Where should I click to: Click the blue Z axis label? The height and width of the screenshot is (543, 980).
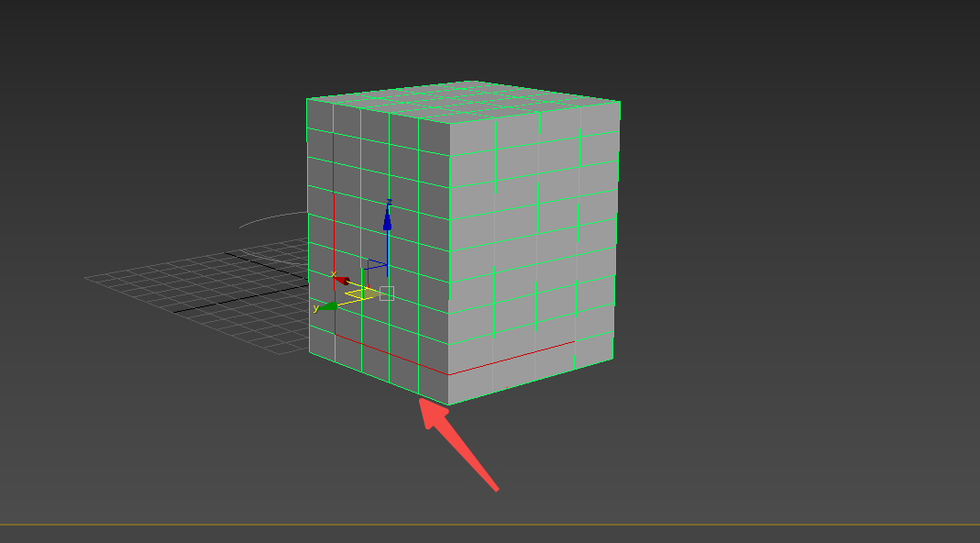(x=389, y=201)
